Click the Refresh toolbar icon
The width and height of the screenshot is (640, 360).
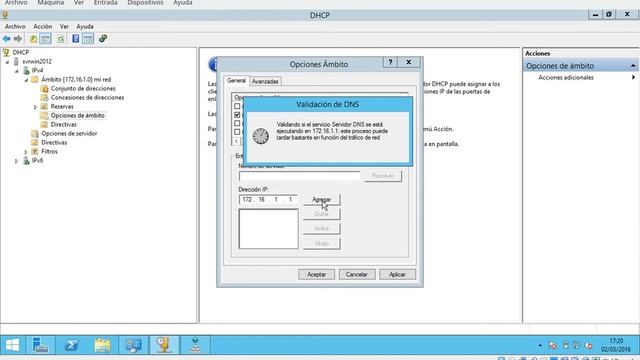60,39
